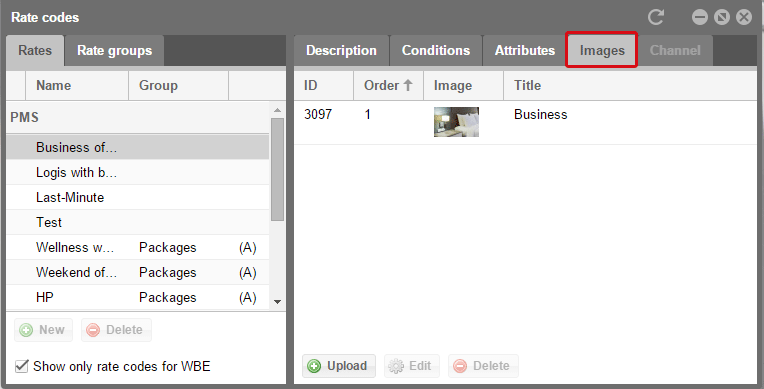Select the Wellness Packages rate row
764x389 pixels.
click(x=137, y=248)
